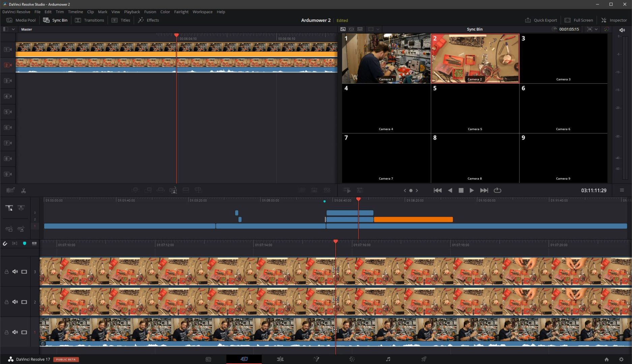Select the split clip scissors tool
The image size is (632, 364).
(23, 191)
